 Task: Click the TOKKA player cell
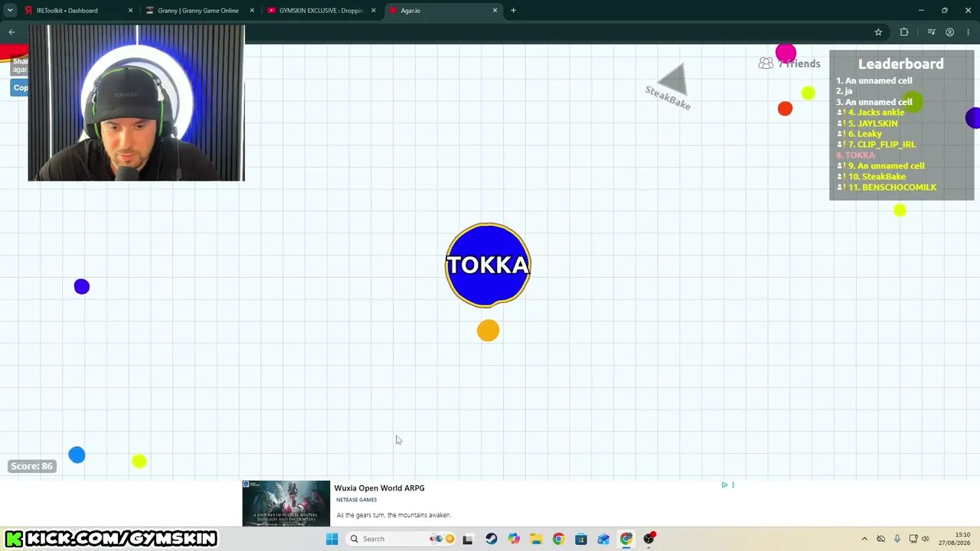click(x=488, y=265)
